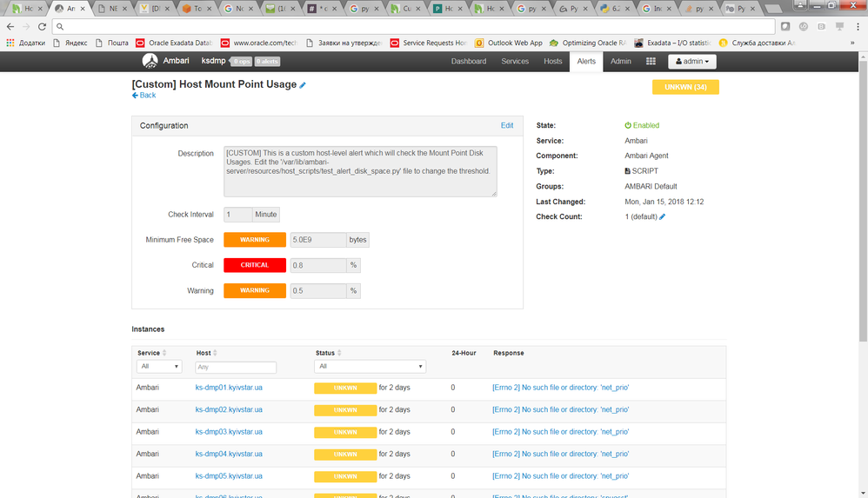Open the Hosts tab
Image resolution: width=868 pixels, height=498 pixels.
[x=552, y=62]
